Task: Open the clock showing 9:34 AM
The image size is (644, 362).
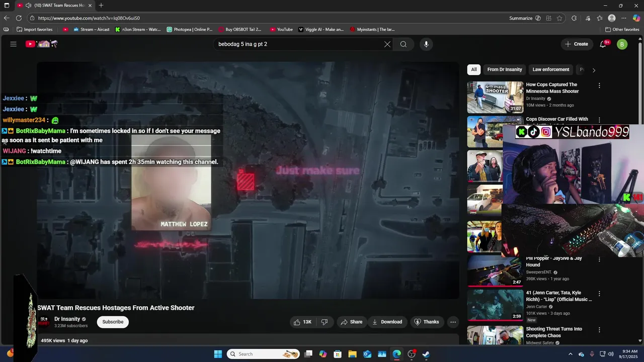Action: pyautogui.click(x=629, y=354)
